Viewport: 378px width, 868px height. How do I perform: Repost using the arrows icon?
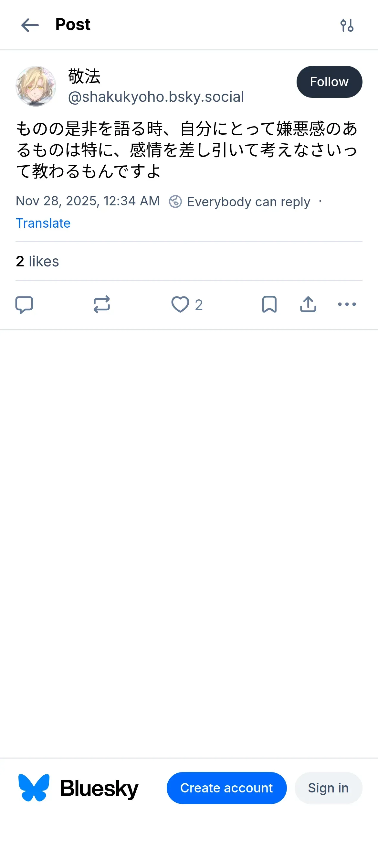pyautogui.click(x=101, y=305)
